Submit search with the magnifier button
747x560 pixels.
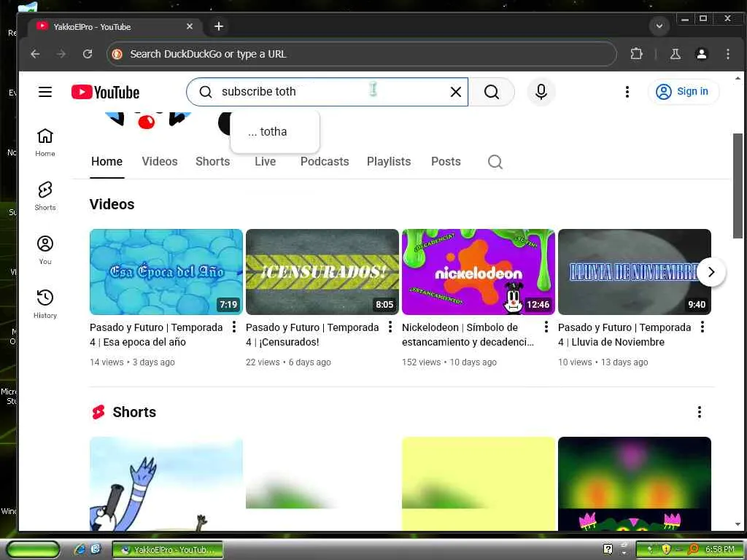tap(492, 92)
